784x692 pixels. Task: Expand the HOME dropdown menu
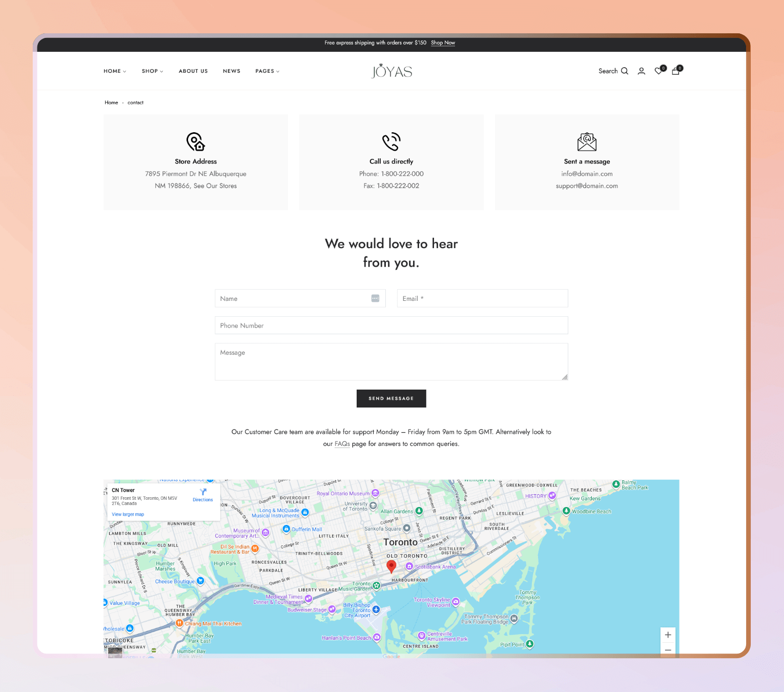(115, 71)
